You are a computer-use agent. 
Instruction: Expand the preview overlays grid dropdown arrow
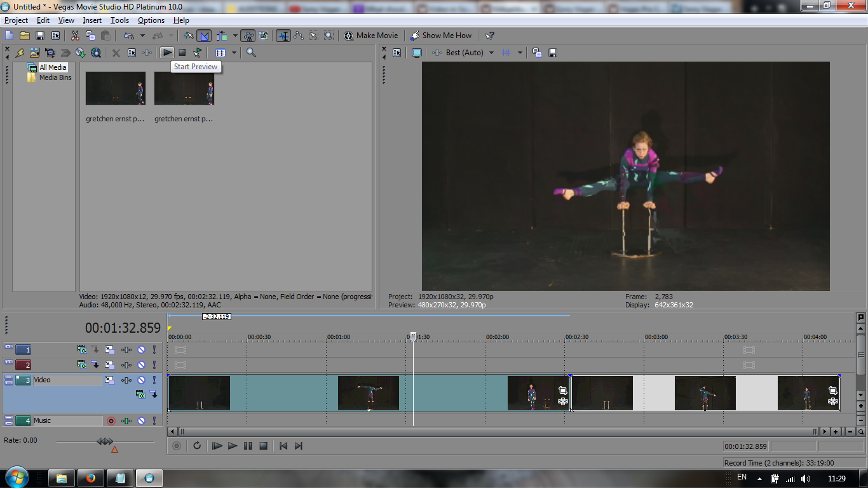point(520,53)
